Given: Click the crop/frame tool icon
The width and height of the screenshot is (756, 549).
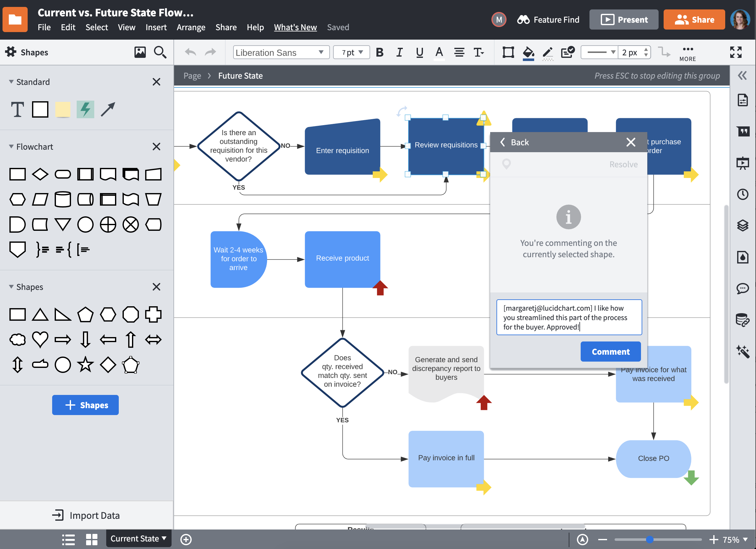Looking at the screenshot, I should (508, 52).
